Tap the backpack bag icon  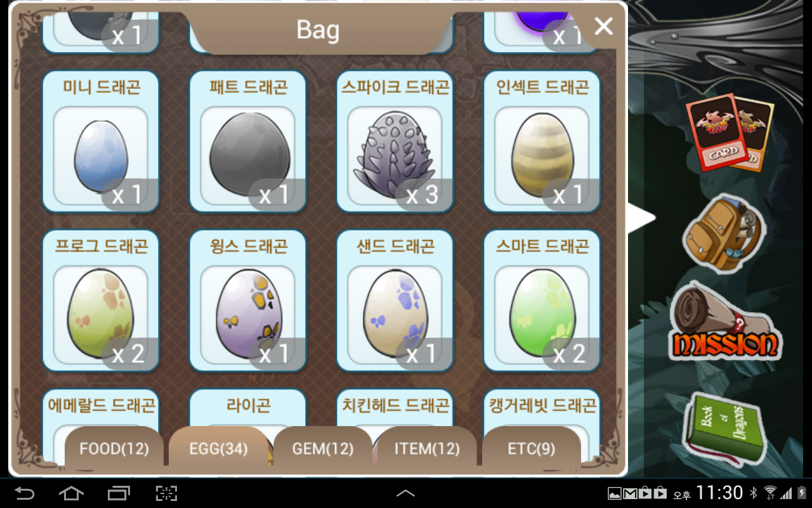pyautogui.click(x=724, y=232)
